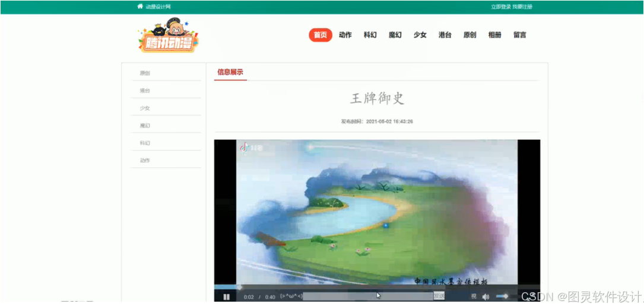The image size is (644, 307).
Task: Switch to the 信息展示 tab
Action: tap(230, 72)
